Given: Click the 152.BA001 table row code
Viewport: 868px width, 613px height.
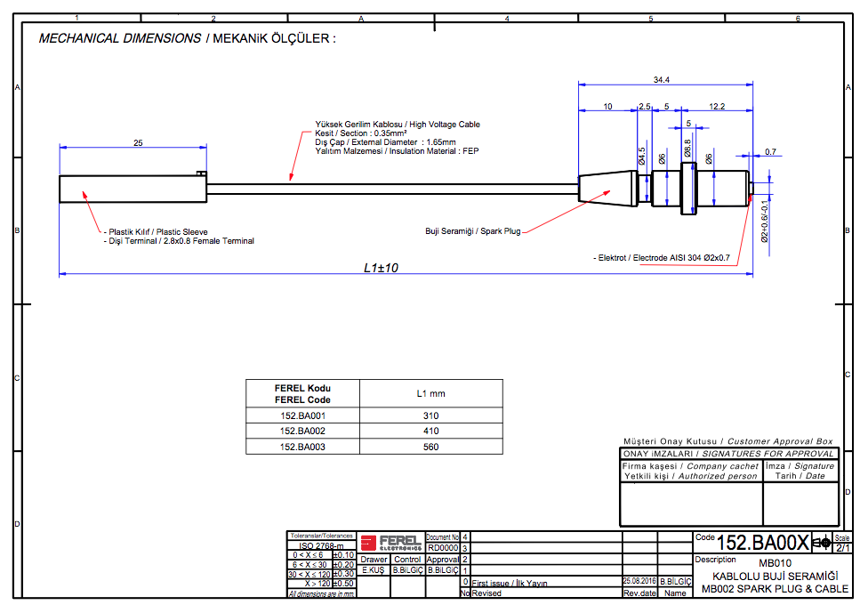Looking at the screenshot, I should (x=302, y=415).
